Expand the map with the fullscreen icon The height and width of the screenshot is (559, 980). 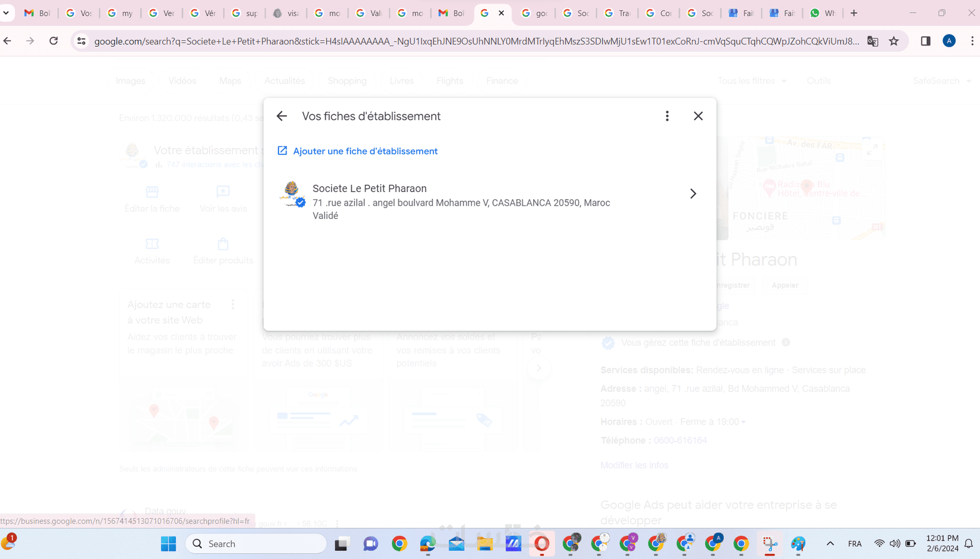coord(872,149)
